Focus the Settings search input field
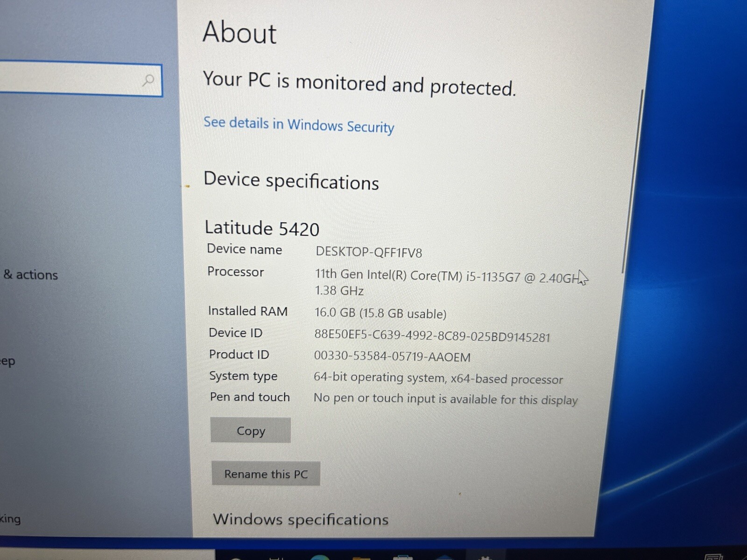This screenshot has width=747, height=560. 80,79
